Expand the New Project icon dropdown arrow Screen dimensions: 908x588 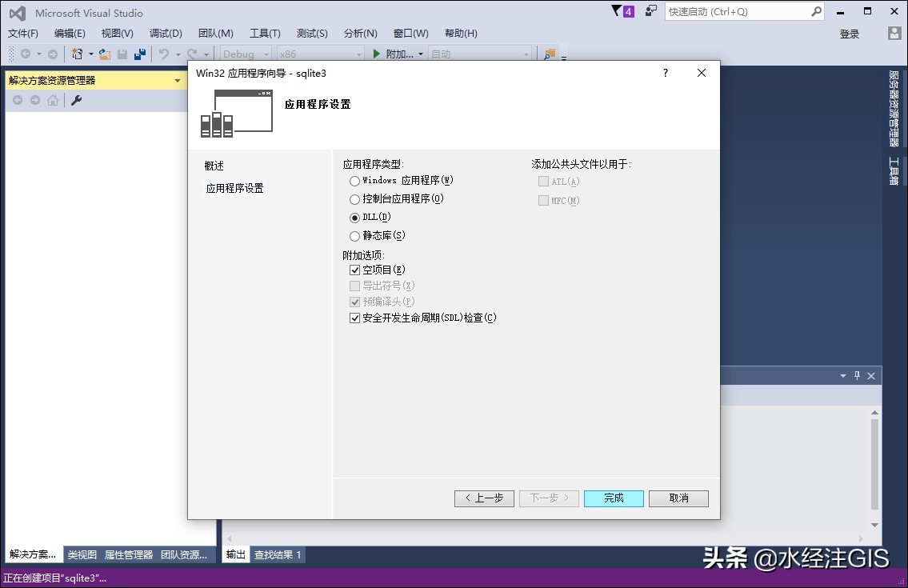point(91,54)
